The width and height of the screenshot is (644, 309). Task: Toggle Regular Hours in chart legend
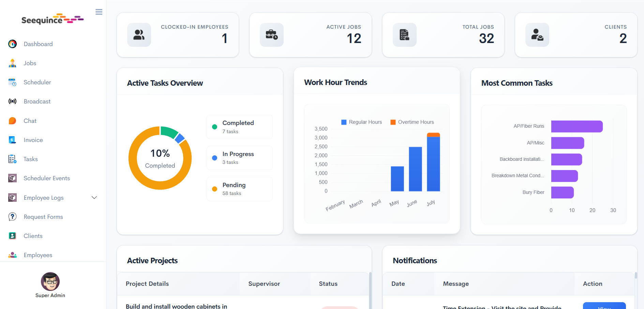click(361, 122)
